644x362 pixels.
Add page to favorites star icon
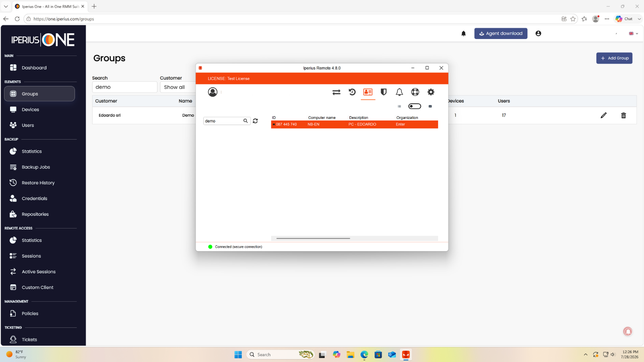click(573, 19)
